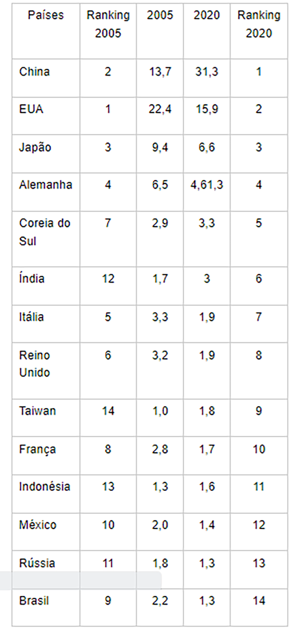Select Brasil's 2020 ranking 14
Screen dimensions: 294x644
coord(259,601)
